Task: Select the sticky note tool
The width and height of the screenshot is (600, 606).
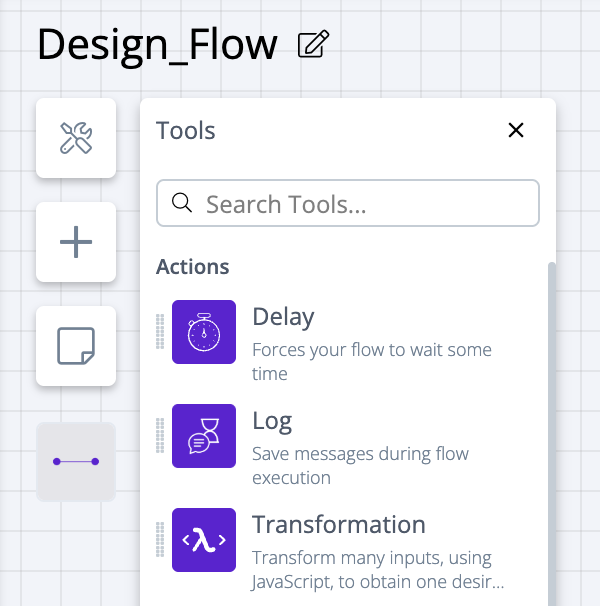Action: [x=76, y=346]
